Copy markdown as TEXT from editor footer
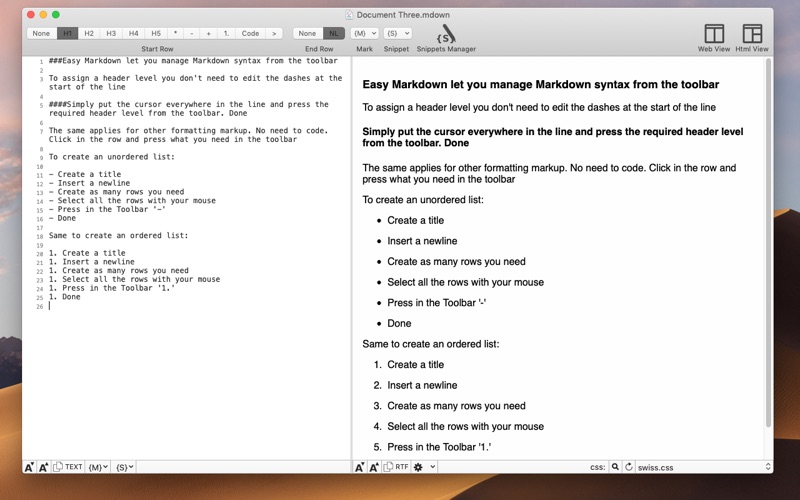This screenshot has width=800, height=500. click(68, 467)
